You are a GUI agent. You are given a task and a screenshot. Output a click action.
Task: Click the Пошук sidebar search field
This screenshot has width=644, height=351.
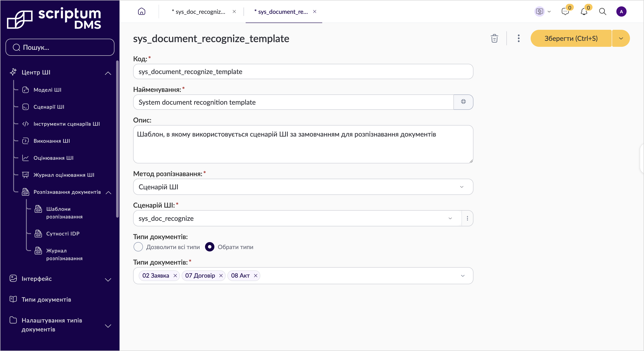(x=60, y=47)
